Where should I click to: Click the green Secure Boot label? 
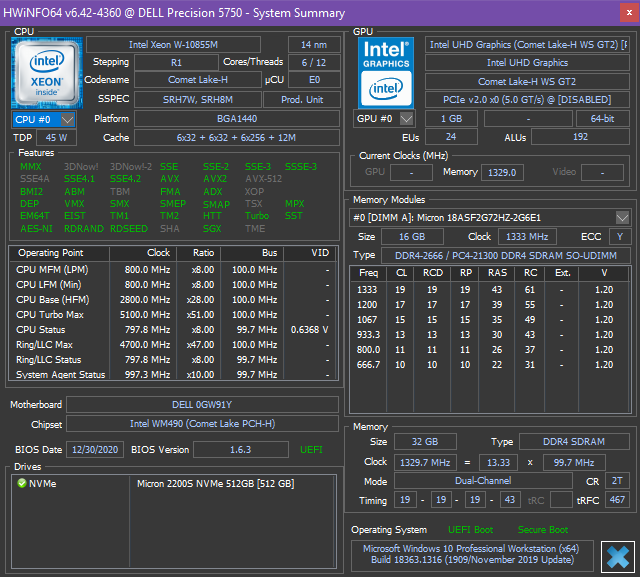tap(542, 529)
